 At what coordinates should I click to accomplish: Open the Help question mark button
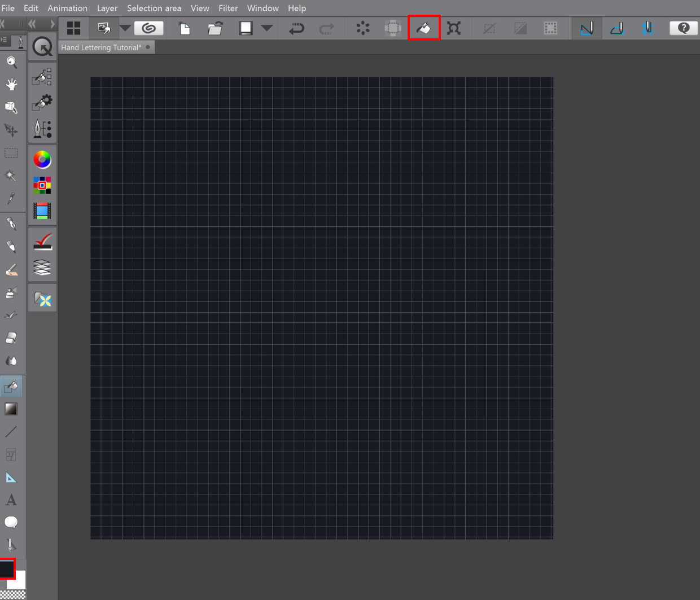point(683,28)
